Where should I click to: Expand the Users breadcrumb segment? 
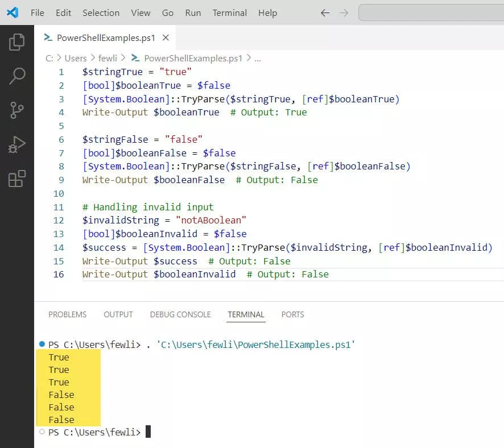76,58
